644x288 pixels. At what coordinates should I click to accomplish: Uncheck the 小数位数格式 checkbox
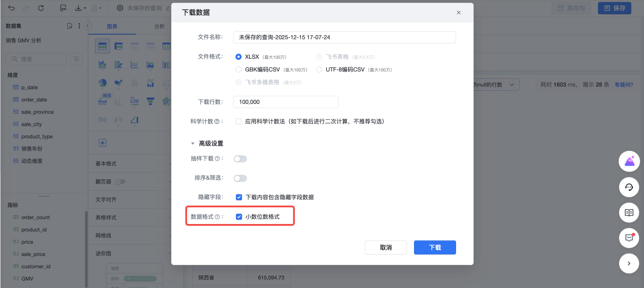tap(239, 217)
